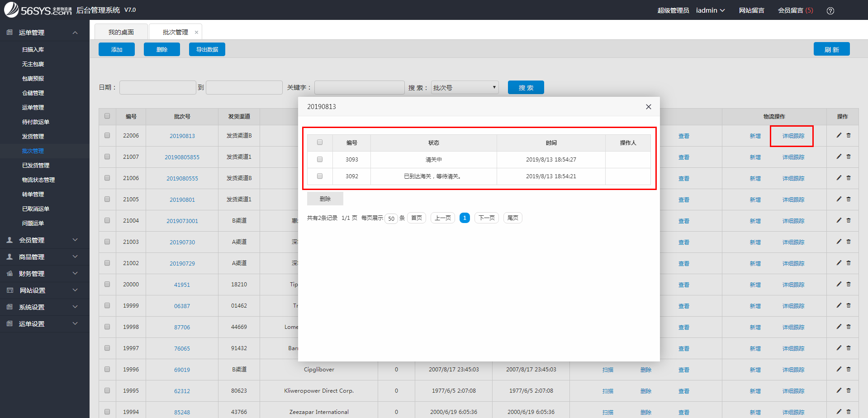Open the help question-mark icon
The image size is (868, 418).
pos(830,10)
